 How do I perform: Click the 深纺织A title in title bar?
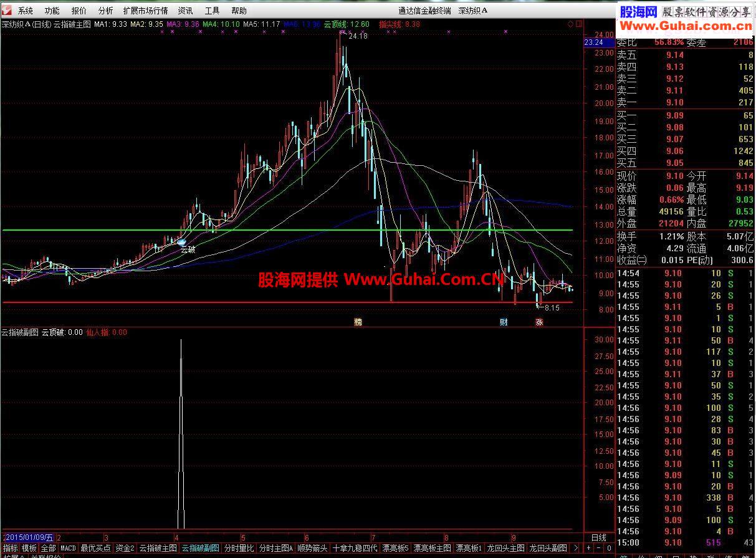[x=473, y=11]
